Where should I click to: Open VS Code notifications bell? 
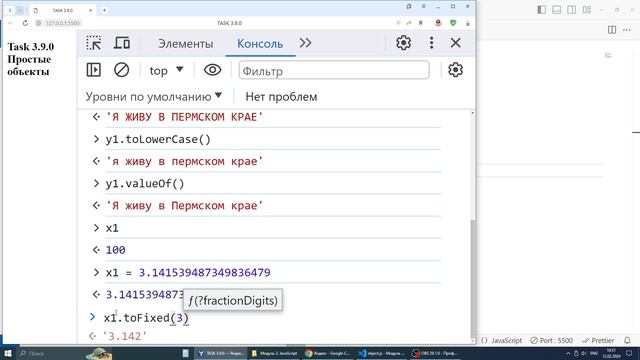(627, 340)
